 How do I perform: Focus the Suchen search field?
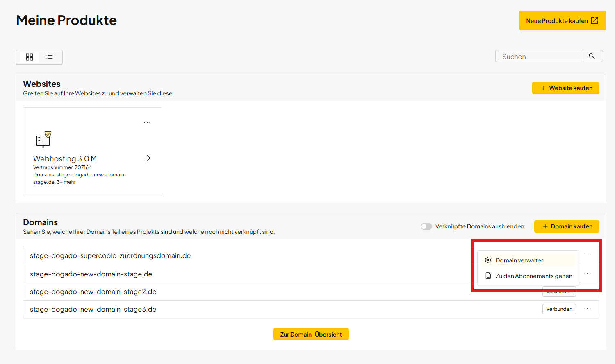(x=538, y=57)
